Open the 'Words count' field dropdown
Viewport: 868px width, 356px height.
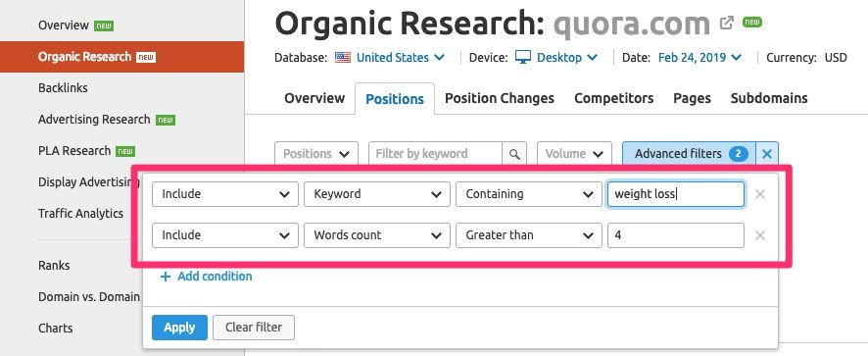(377, 235)
